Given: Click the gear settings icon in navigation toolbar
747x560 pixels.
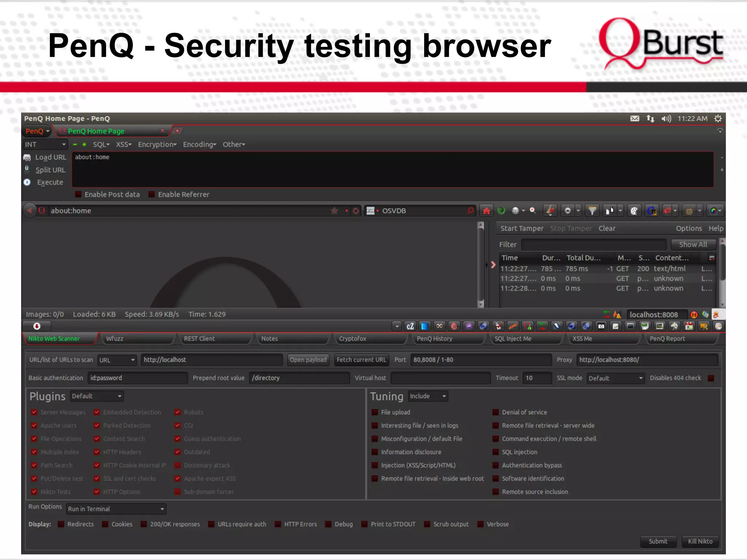Looking at the screenshot, I should pyautogui.click(x=568, y=211).
